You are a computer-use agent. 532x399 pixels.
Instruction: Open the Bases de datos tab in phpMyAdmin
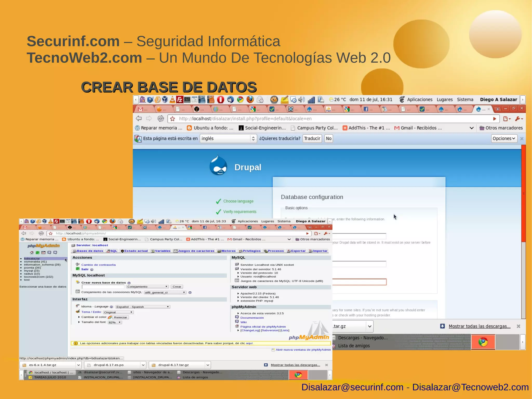tap(88, 251)
